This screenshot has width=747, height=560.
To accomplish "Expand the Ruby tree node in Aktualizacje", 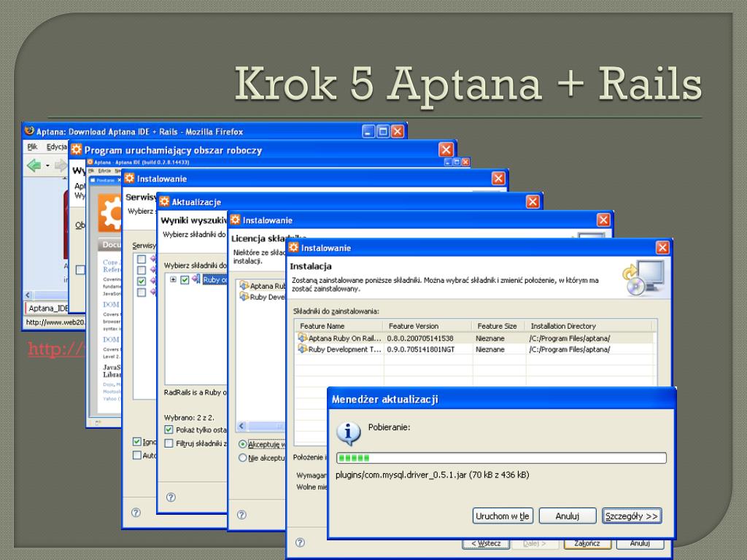I will 173,279.
